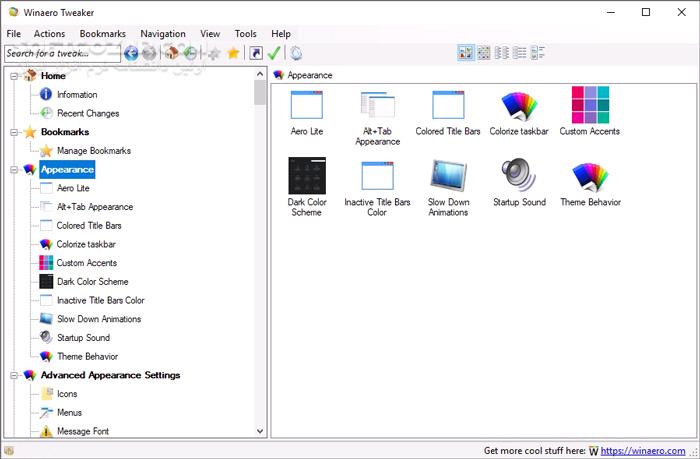Click the Search for a tweak field
The image size is (700, 459).
[62, 53]
